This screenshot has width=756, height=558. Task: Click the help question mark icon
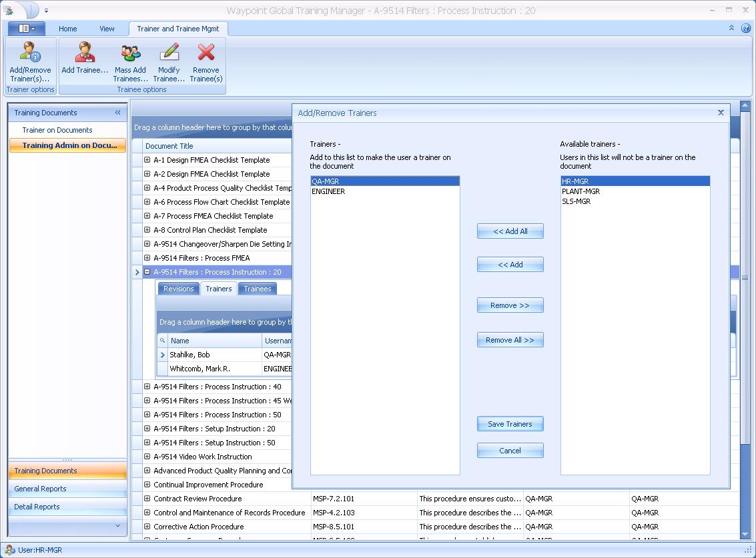[745, 28]
